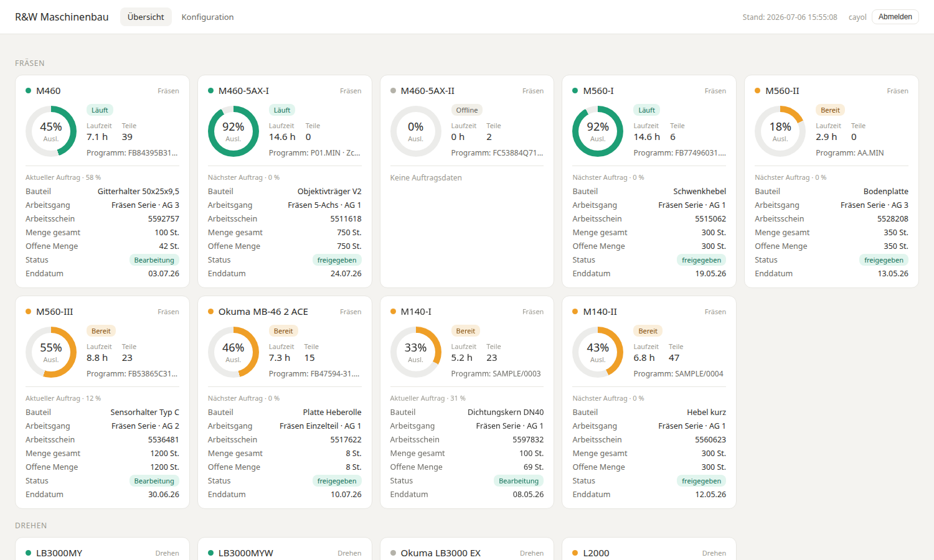
Task: Click the Offline badge on M460-5AX-II
Action: pyautogui.click(x=466, y=110)
